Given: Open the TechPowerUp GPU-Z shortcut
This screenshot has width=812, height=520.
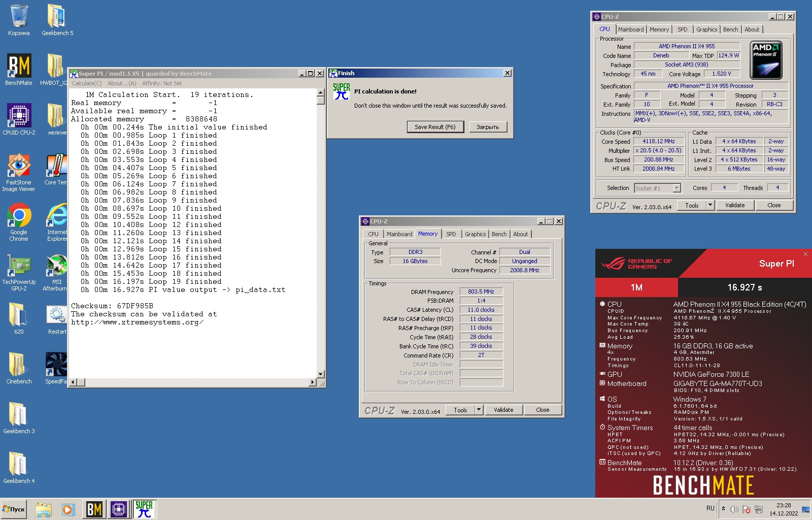Looking at the screenshot, I should pos(19,272).
